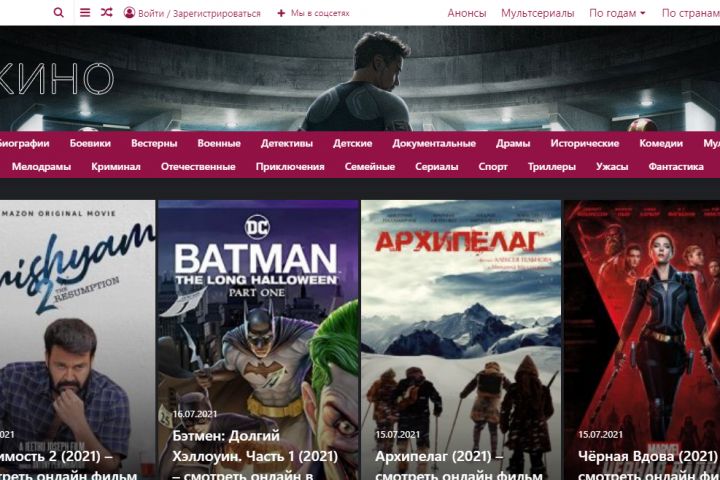Image resolution: width=720 pixels, height=480 pixels.
Task: Select the Семейные genre
Action: 370,167
